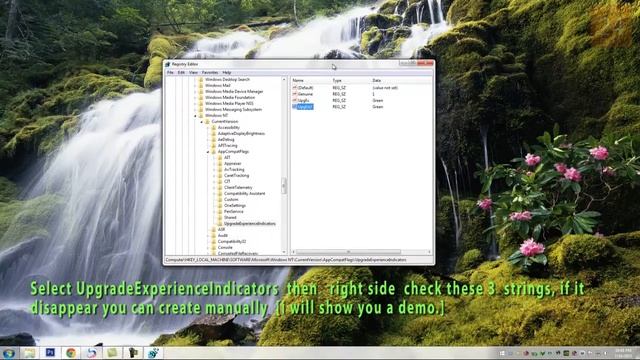The height and width of the screenshot is (360, 640).
Task: Select the Appraiser key
Action: (x=233, y=164)
